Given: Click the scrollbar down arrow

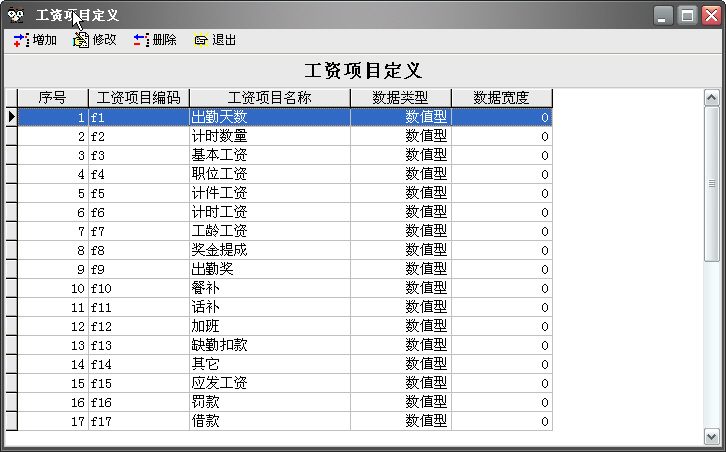Looking at the screenshot, I should 712,436.
